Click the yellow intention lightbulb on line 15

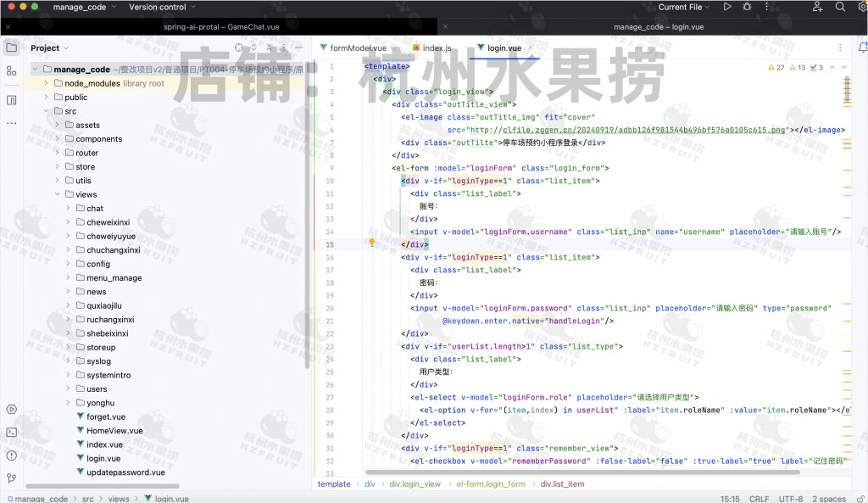click(x=371, y=243)
